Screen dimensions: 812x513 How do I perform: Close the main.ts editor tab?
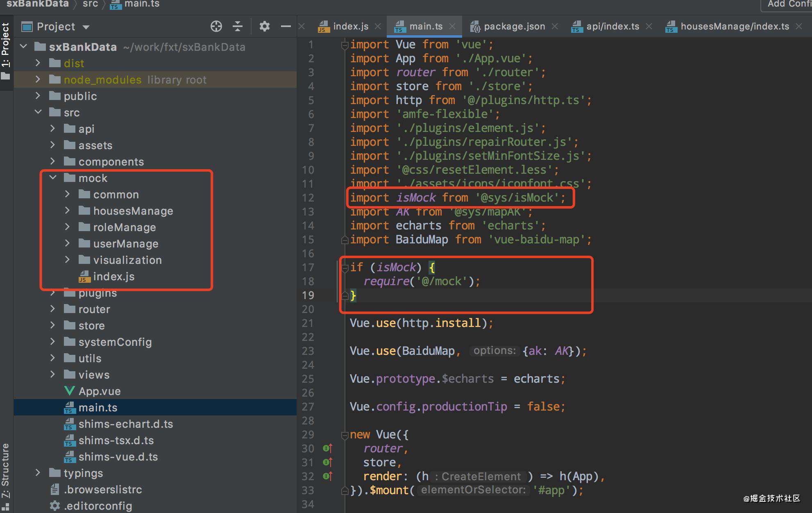click(452, 27)
